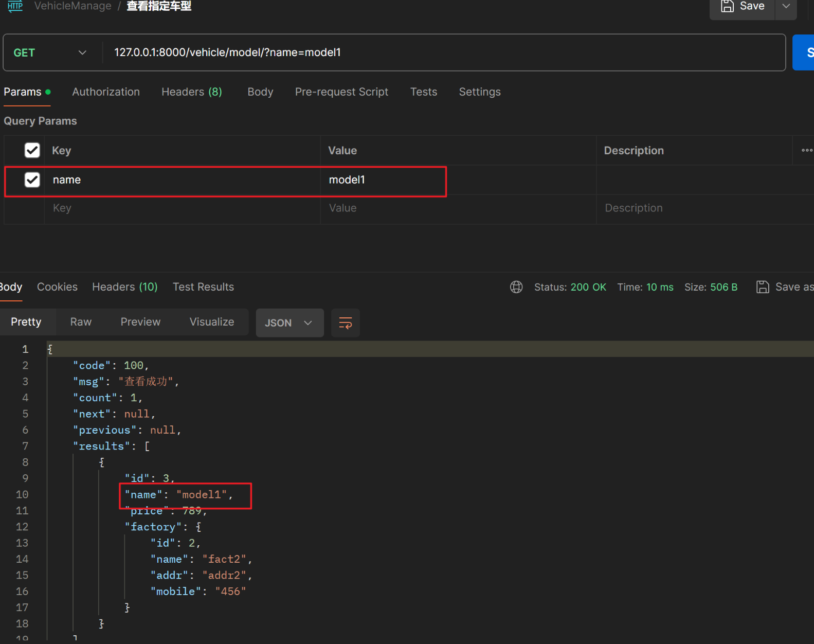Click the "code": 100 line
The image size is (814, 644).
111,365
